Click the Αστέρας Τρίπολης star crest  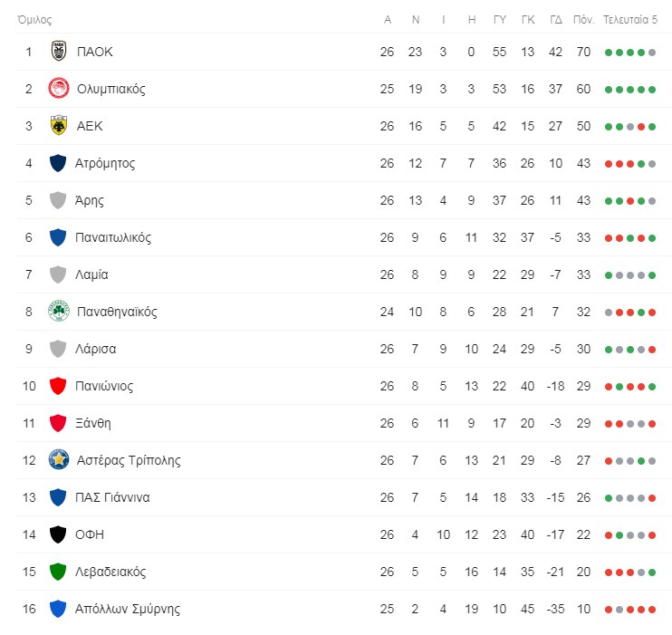pyautogui.click(x=58, y=460)
